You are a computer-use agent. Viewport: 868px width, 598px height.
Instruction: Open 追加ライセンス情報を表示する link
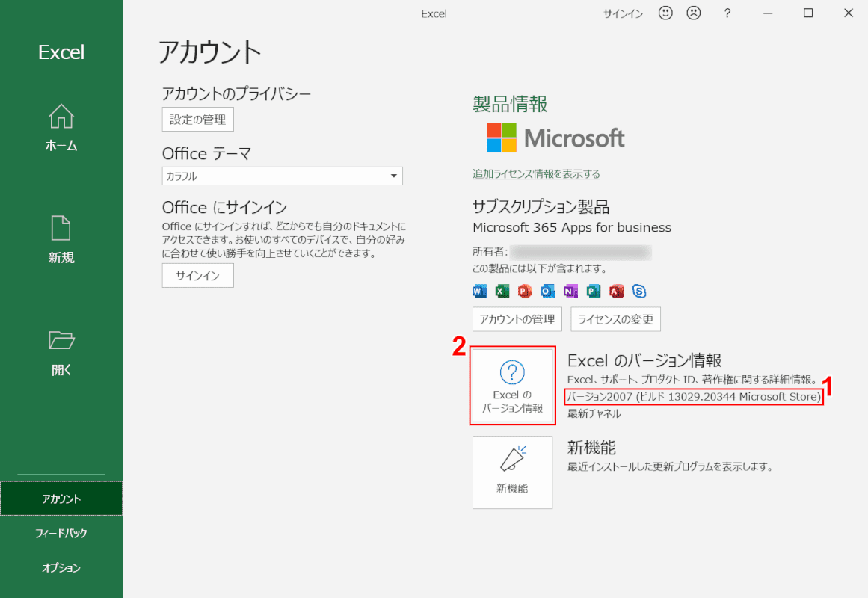click(x=536, y=174)
